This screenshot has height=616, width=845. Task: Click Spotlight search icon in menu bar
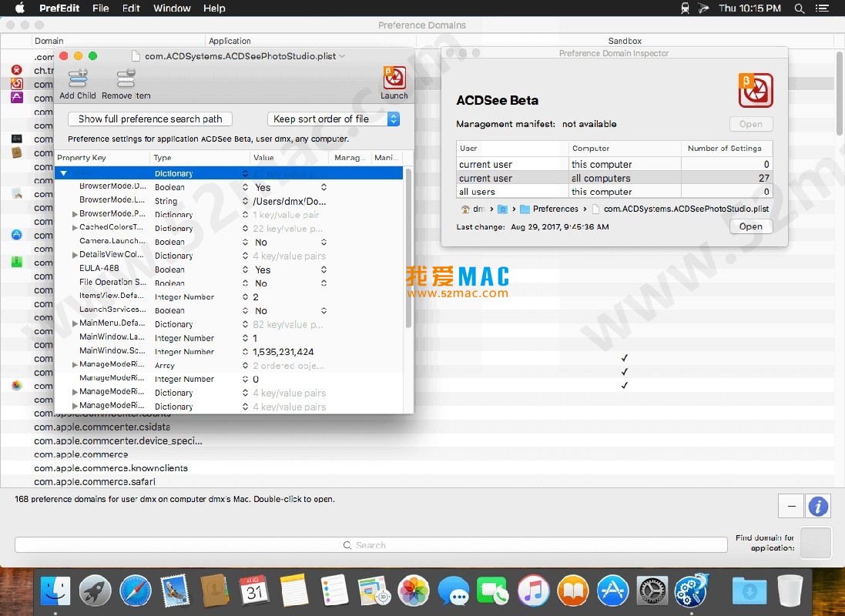pyautogui.click(x=800, y=8)
